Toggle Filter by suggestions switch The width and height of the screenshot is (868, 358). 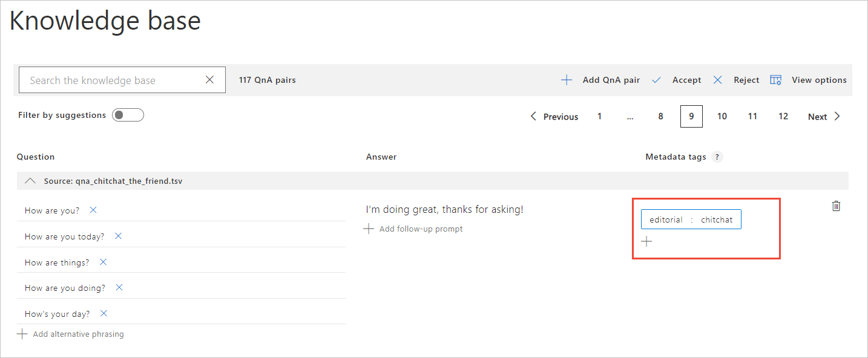(x=128, y=115)
